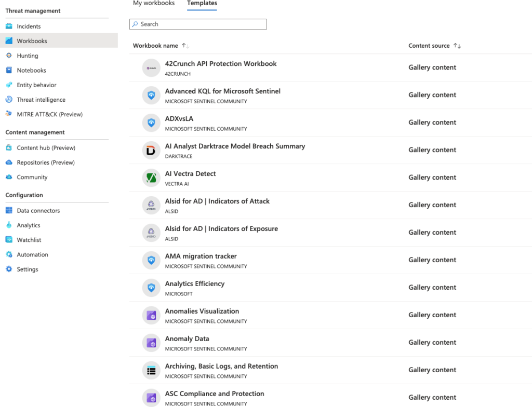The width and height of the screenshot is (532, 407).
Task: Click the Analytics Efficiency shield icon
Action: 151,288
